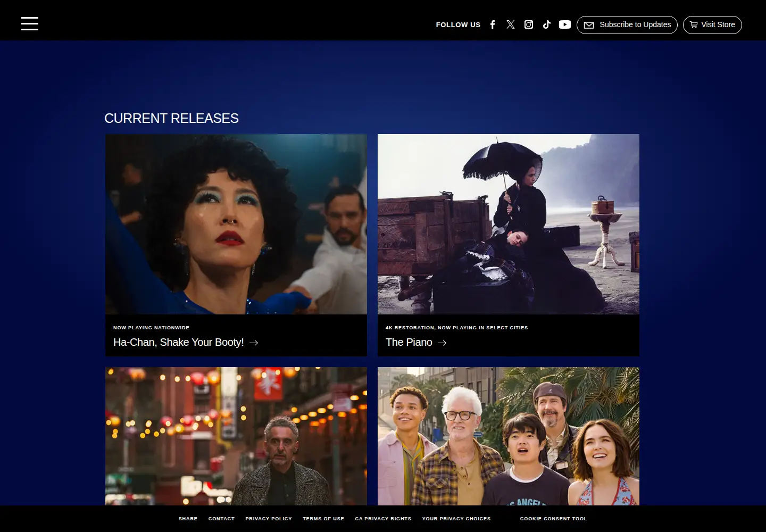Open the Terms of Use footer link
Image resolution: width=766 pixels, height=532 pixels.
[x=323, y=519]
